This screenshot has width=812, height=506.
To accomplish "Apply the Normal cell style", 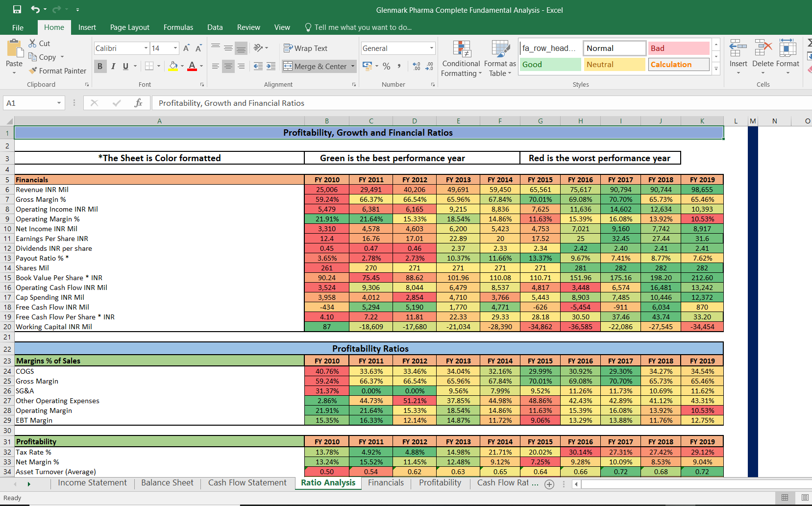I will 615,48.
